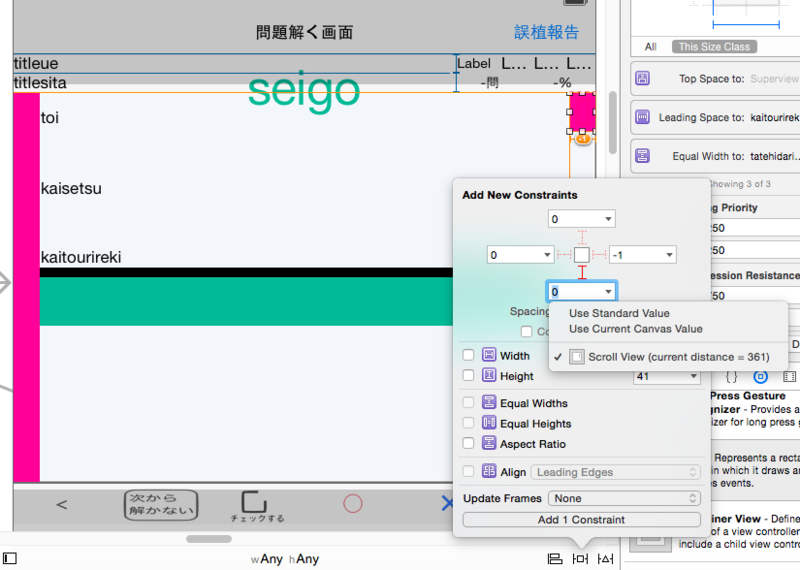Select the small pink view with handles

(x=582, y=112)
